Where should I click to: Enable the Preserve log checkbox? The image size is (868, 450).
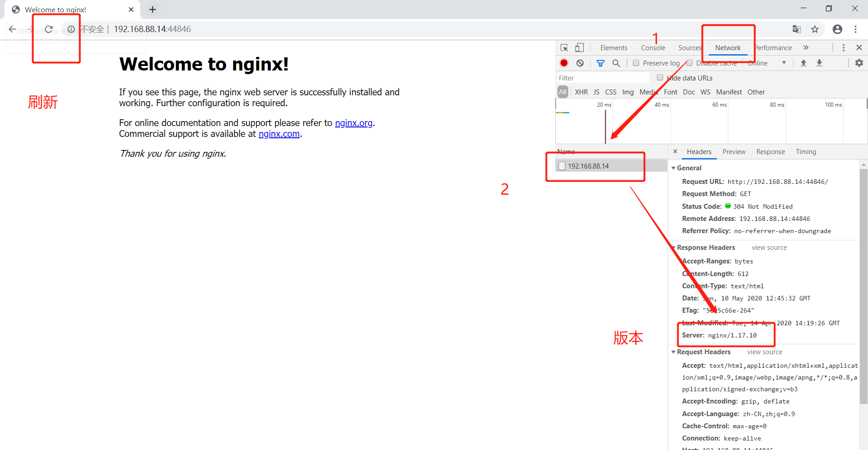(636, 63)
